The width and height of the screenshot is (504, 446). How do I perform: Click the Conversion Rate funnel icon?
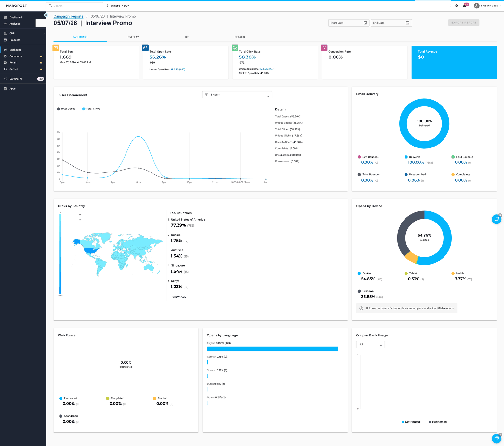tap(324, 48)
